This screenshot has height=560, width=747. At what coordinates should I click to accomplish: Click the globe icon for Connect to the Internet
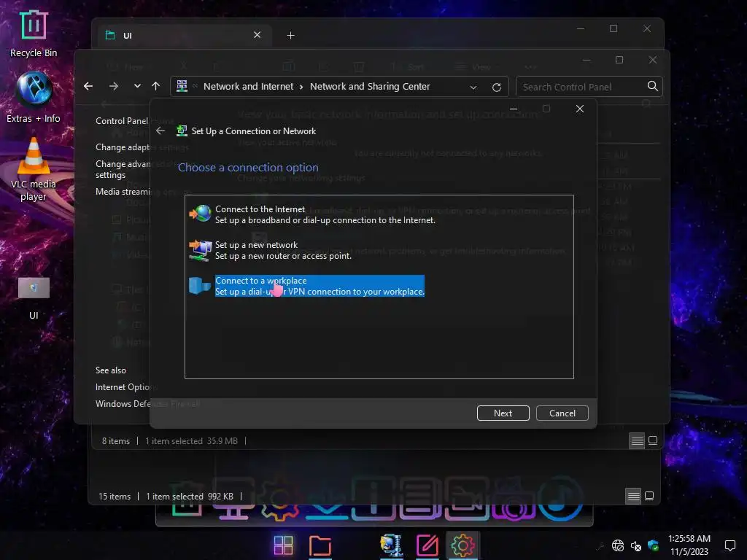pos(200,214)
